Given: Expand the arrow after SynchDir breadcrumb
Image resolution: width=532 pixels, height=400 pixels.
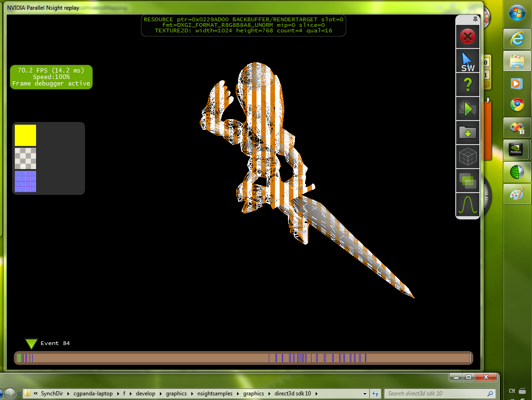Looking at the screenshot, I should point(68,394).
